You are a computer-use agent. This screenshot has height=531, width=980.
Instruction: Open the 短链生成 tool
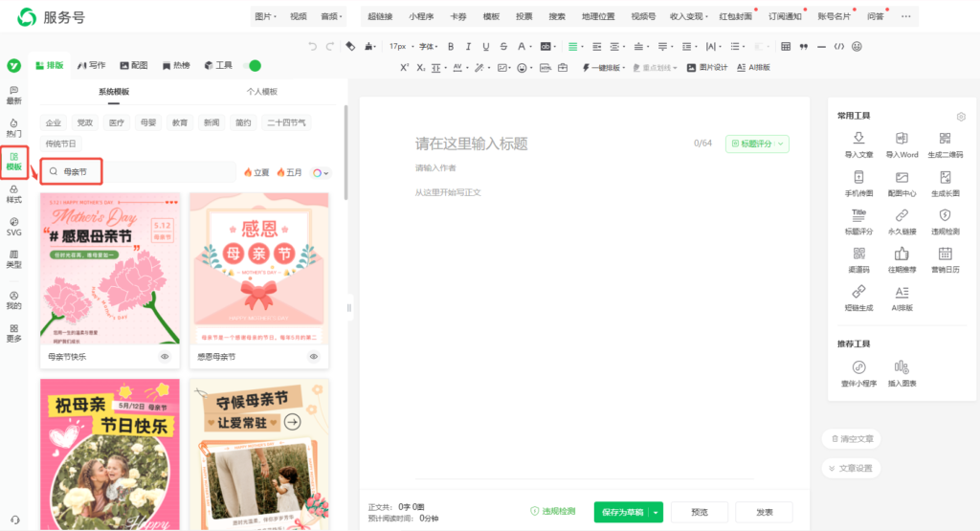[x=858, y=298]
